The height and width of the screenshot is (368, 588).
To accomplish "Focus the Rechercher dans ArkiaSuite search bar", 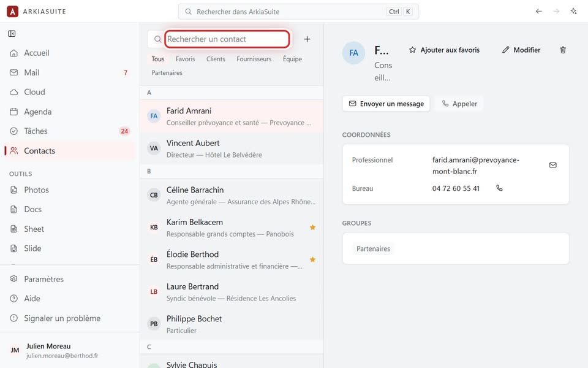I will (x=298, y=12).
